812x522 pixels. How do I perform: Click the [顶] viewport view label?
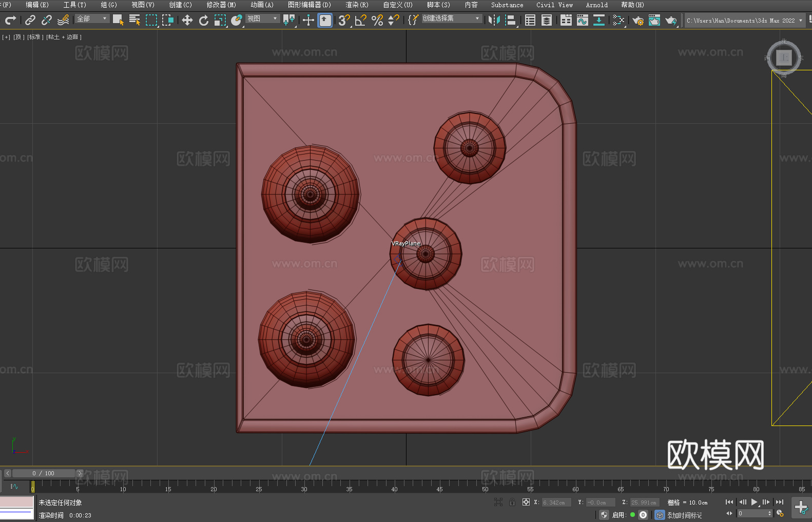click(19, 37)
